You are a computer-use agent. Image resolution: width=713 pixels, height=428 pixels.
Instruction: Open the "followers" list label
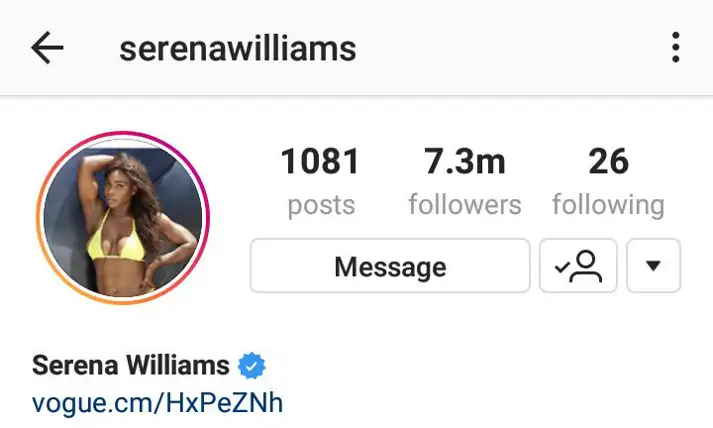click(x=465, y=205)
